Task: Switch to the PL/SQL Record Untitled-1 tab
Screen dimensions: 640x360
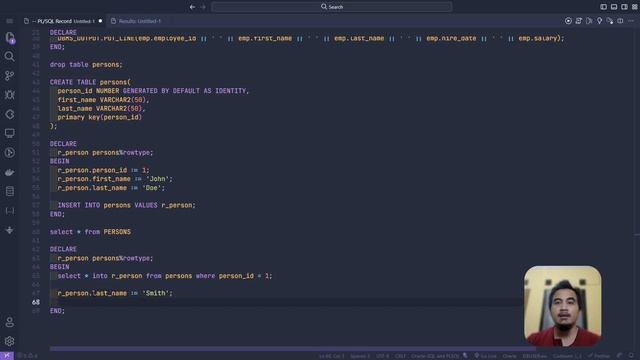Action: pos(63,21)
